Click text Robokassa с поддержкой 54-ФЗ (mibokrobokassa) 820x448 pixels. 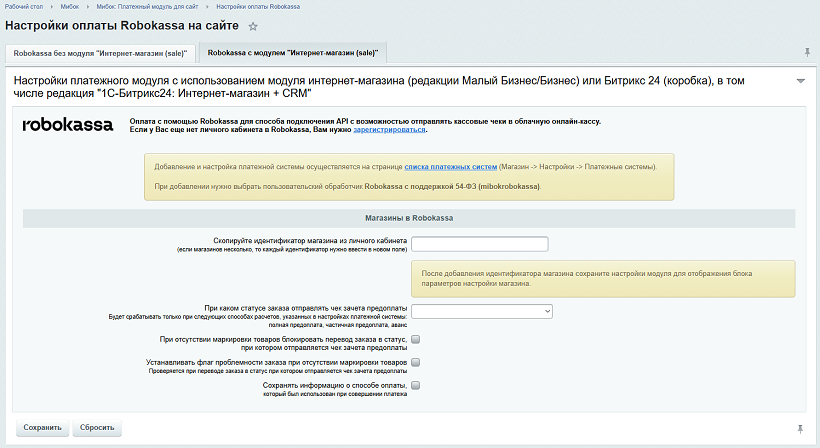pyautogui.click(x=452, y=186)
